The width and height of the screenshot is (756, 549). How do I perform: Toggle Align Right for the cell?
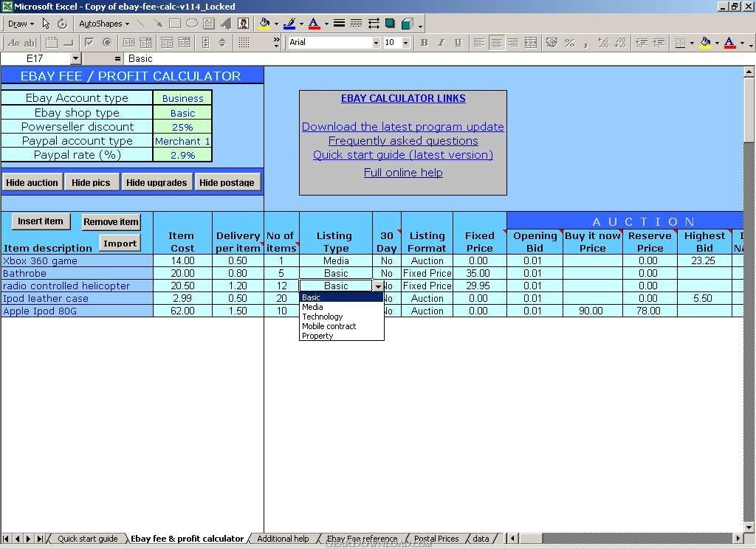[513, 42]
